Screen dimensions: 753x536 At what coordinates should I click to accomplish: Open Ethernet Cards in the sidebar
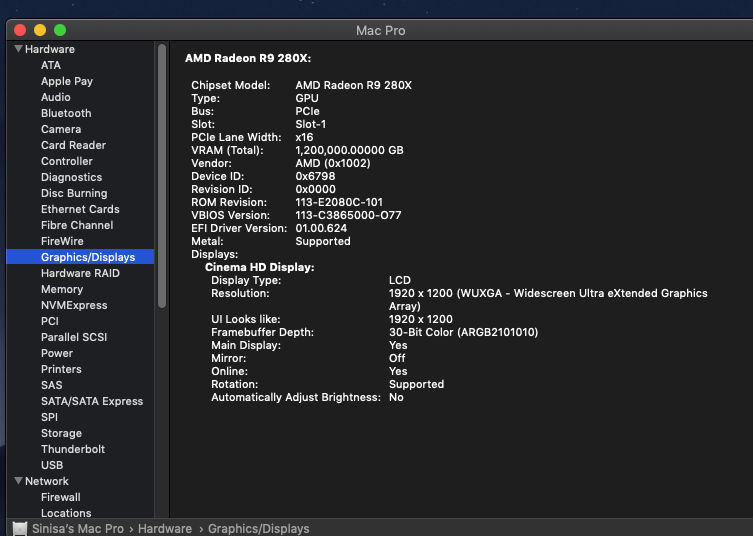click(80, 209)
